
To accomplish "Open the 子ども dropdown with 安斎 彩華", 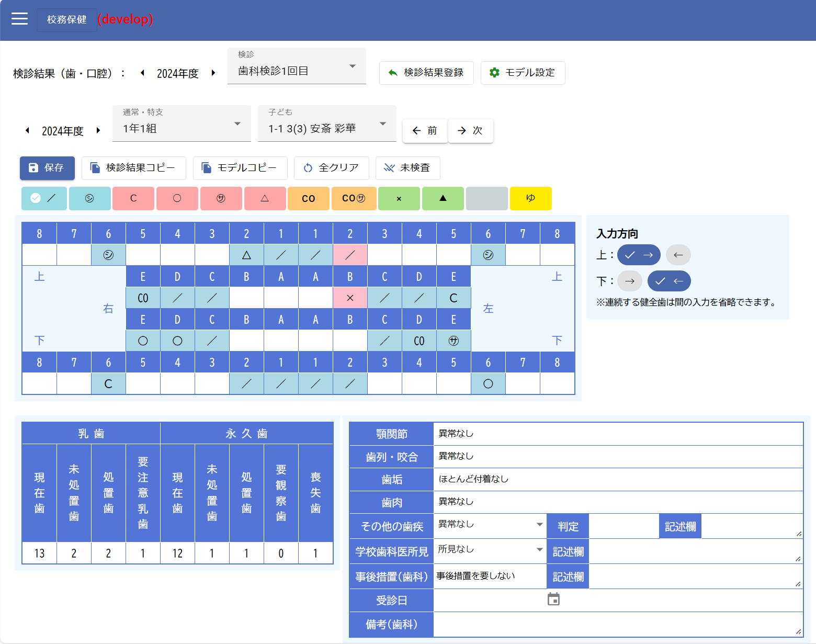I will coord(327,123).
